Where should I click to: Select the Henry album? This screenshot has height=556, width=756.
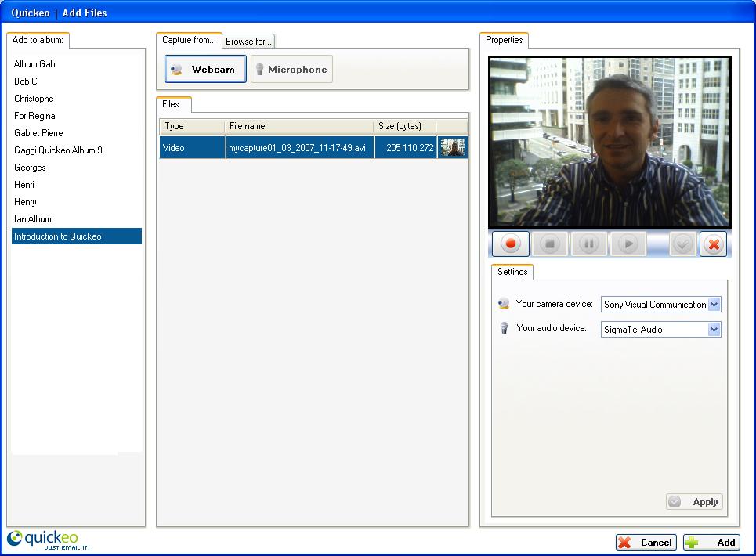pyautogui.click(x=77, y=202)
